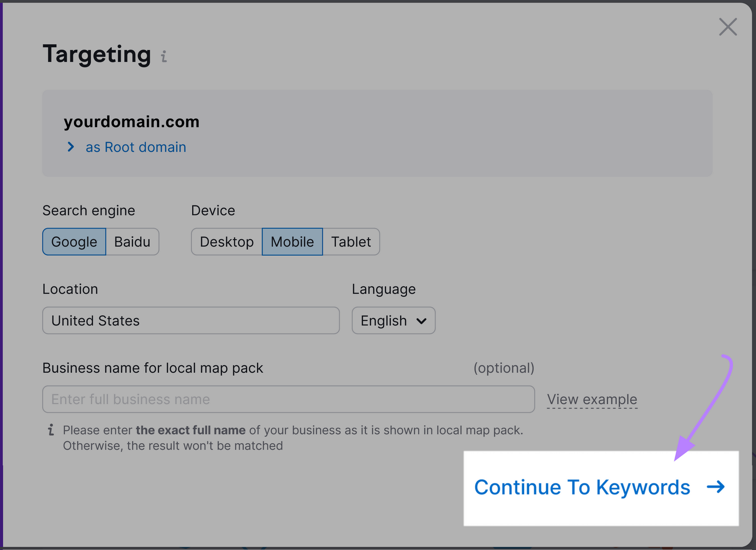Open the Language dropdown chevron

tap(422, 321)
